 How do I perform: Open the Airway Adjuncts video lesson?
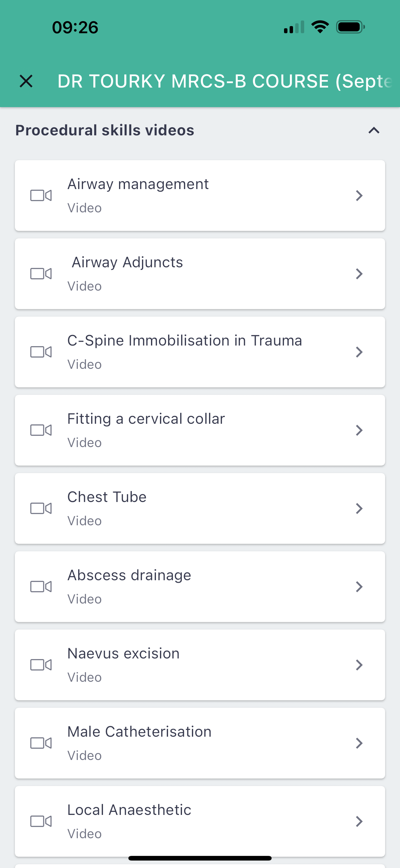[x=127, y=263]
